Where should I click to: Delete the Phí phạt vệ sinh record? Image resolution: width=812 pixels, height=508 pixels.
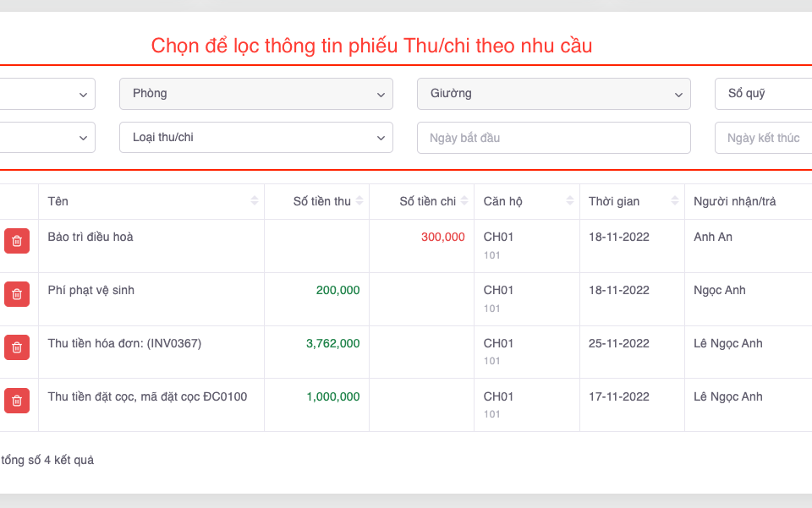pos(17,294)
